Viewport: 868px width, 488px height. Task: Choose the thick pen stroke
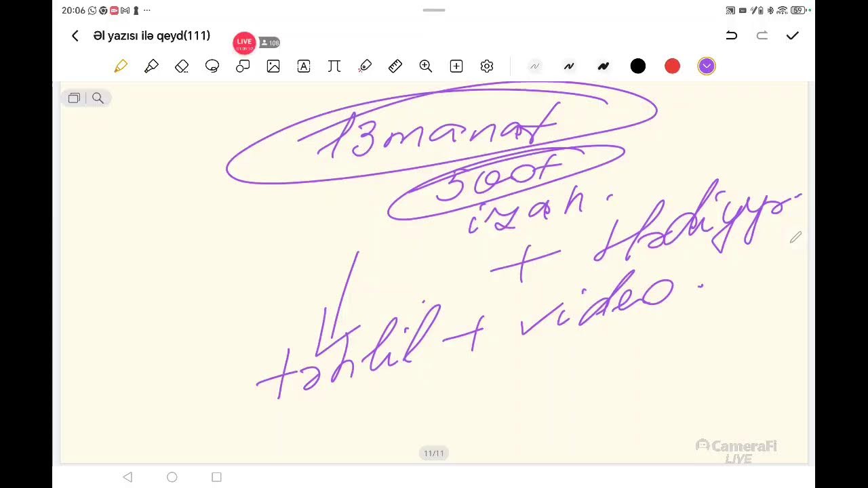pos(603,66)
